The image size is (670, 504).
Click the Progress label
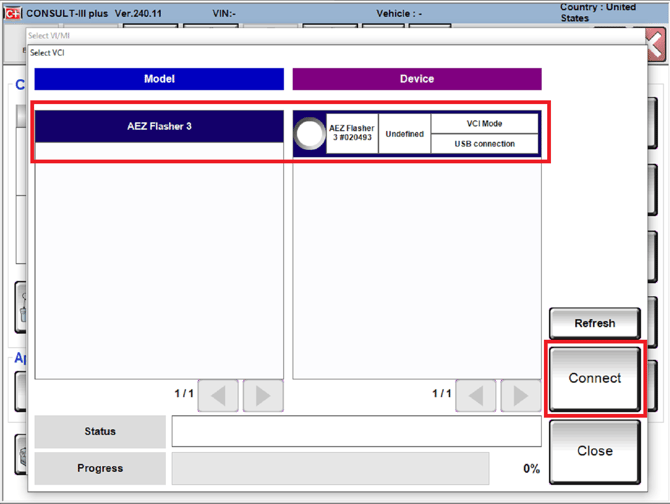(100, 468)
